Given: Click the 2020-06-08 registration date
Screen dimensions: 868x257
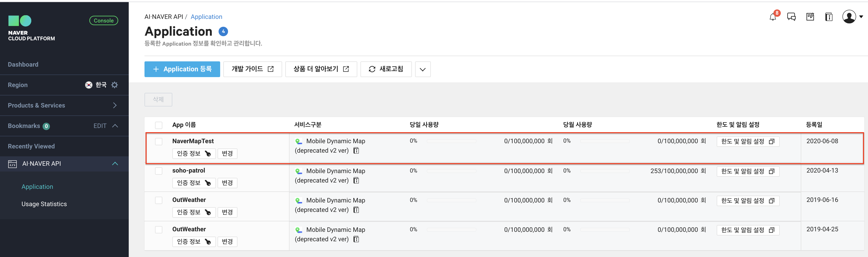Looking at the screenshot, I should [x=822, y=141].
